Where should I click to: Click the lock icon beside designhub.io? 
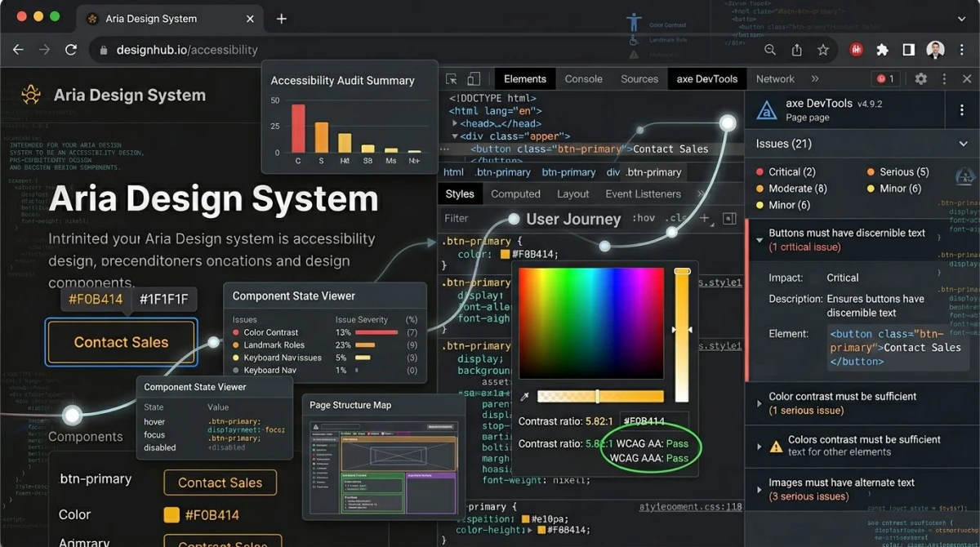[x=104, y=50]
